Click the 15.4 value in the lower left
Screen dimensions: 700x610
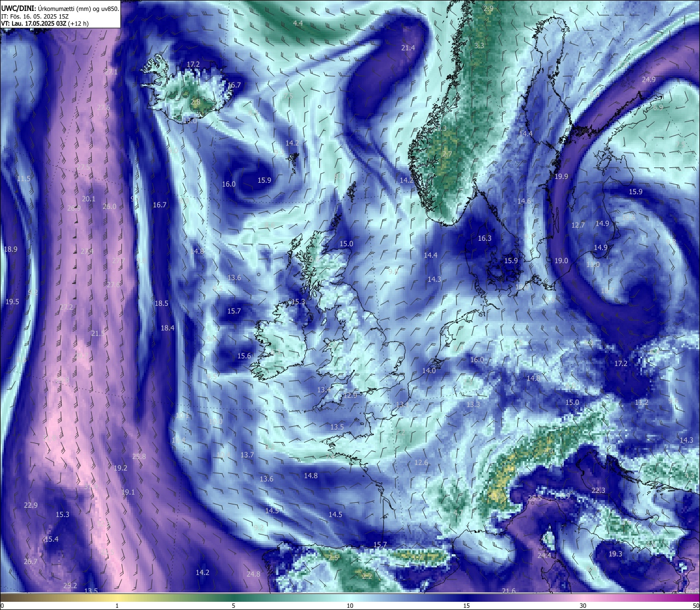51,539
